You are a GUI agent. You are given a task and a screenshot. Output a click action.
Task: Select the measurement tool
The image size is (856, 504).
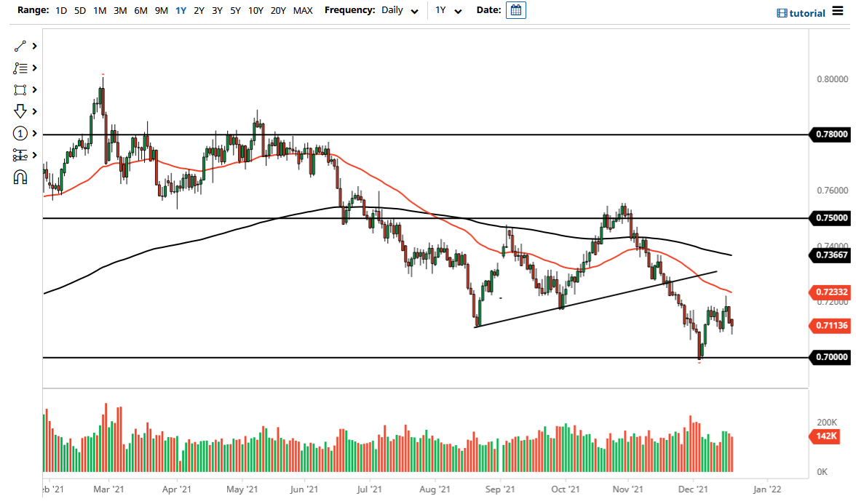20,155
